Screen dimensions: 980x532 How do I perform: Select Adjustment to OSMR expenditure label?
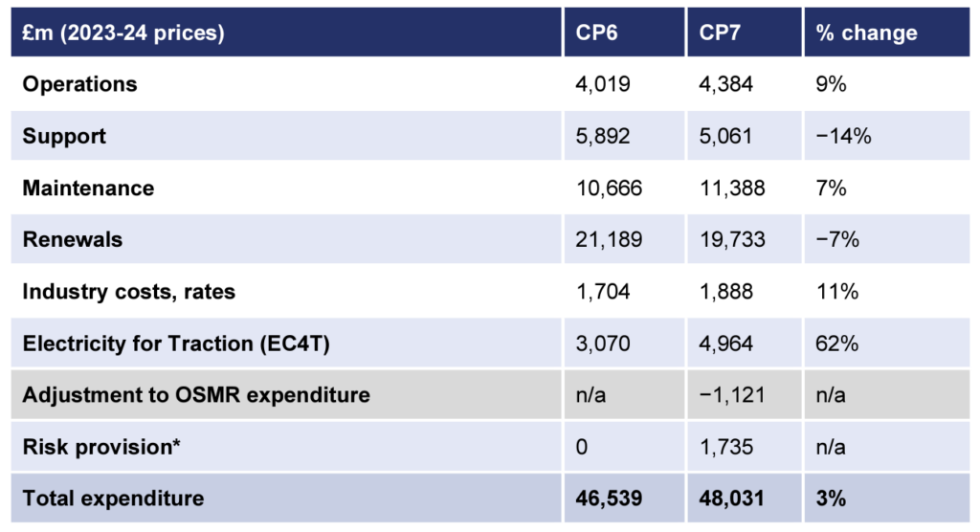click(x=196, y=395)
